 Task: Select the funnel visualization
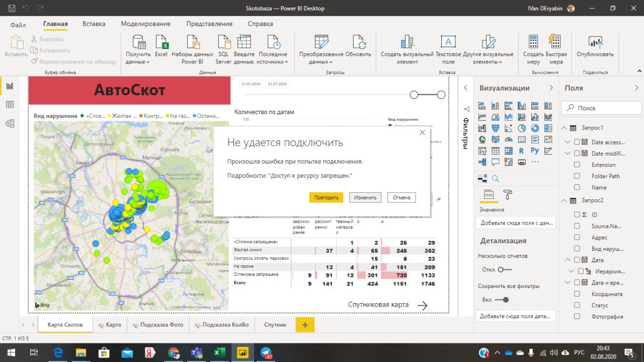click(x=496, y=128)
